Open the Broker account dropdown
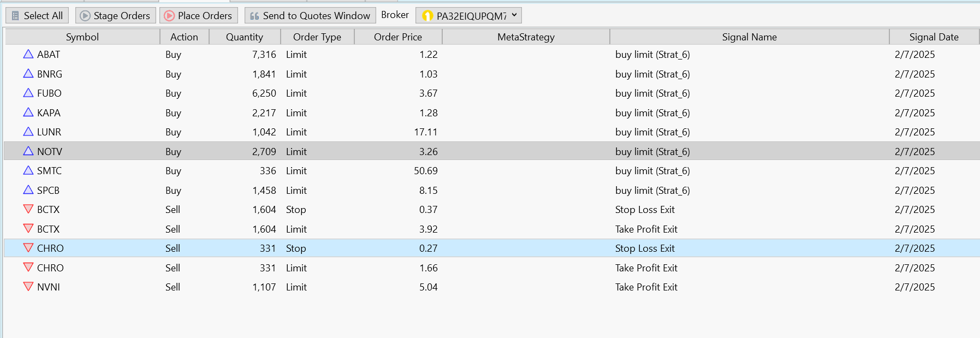The image size is (980, 338). click(x=468, y=16)
